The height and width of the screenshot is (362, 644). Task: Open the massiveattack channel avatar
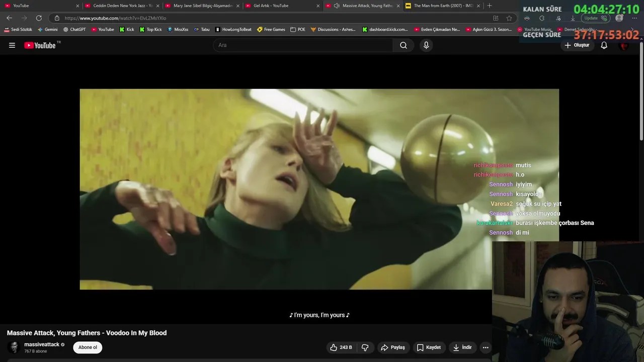tap(14, 347)
